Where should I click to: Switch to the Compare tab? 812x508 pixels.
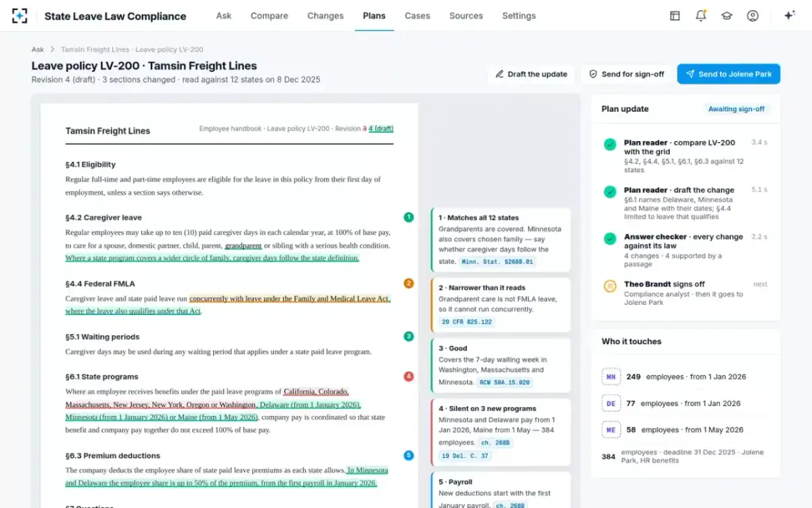click(x=269, y=16)
